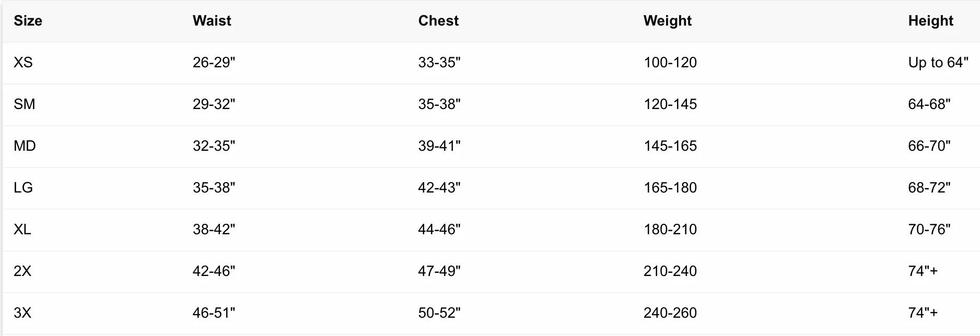
Task: Click the Height column header
Action: coord(930,21)
